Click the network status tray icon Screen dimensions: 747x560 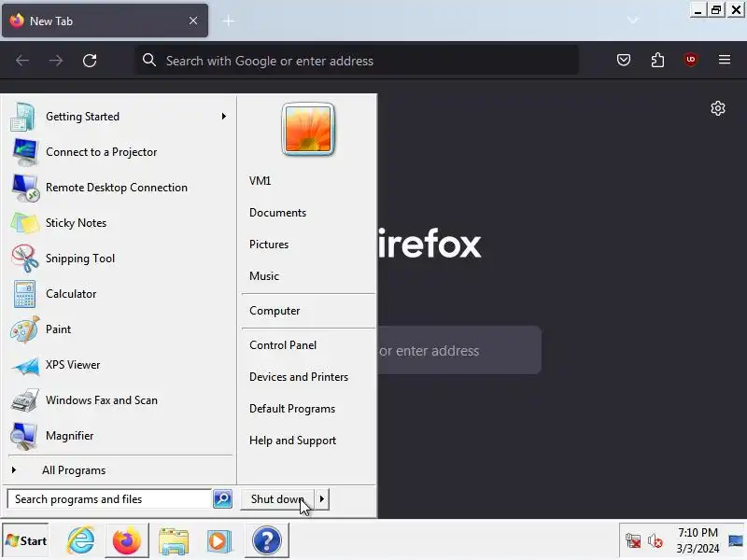[633, 540]
